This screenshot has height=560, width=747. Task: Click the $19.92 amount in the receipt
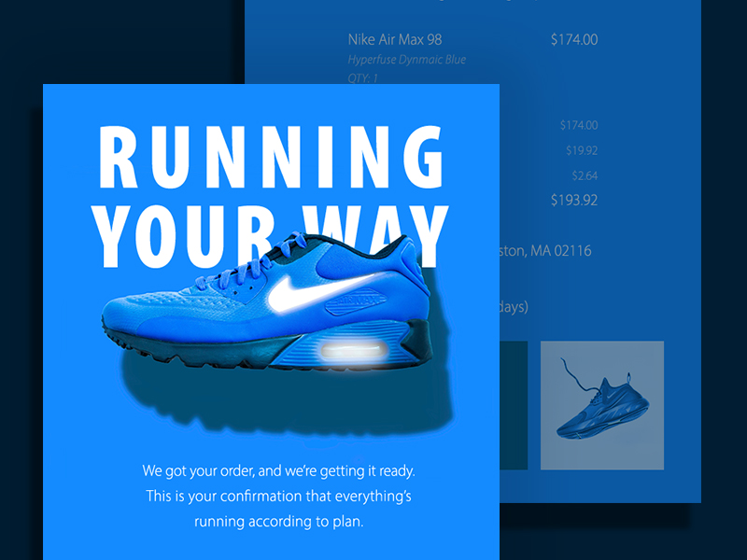[x=582, y=150]
